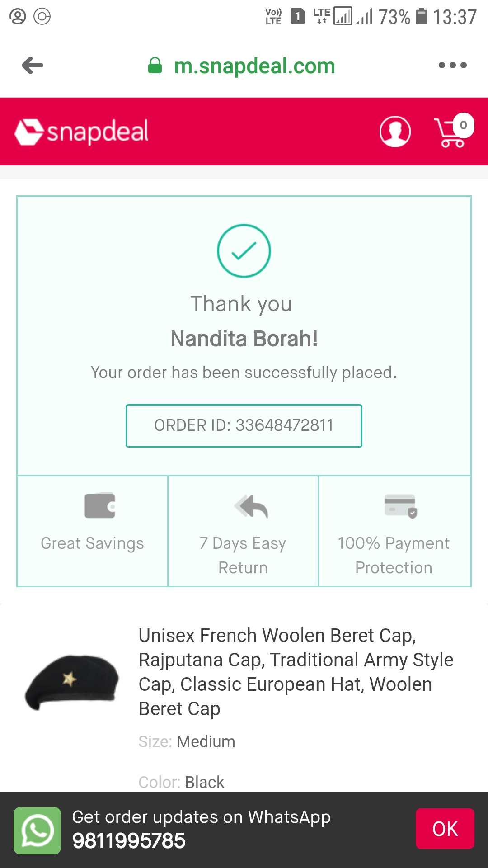Open the Unisex French Woolen Beret product title
The width and height of the screenshot is (488, 868).
[296, 672]
